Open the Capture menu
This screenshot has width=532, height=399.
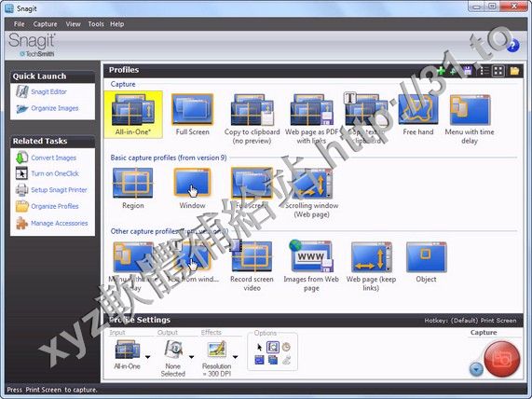tap(45, 24)
